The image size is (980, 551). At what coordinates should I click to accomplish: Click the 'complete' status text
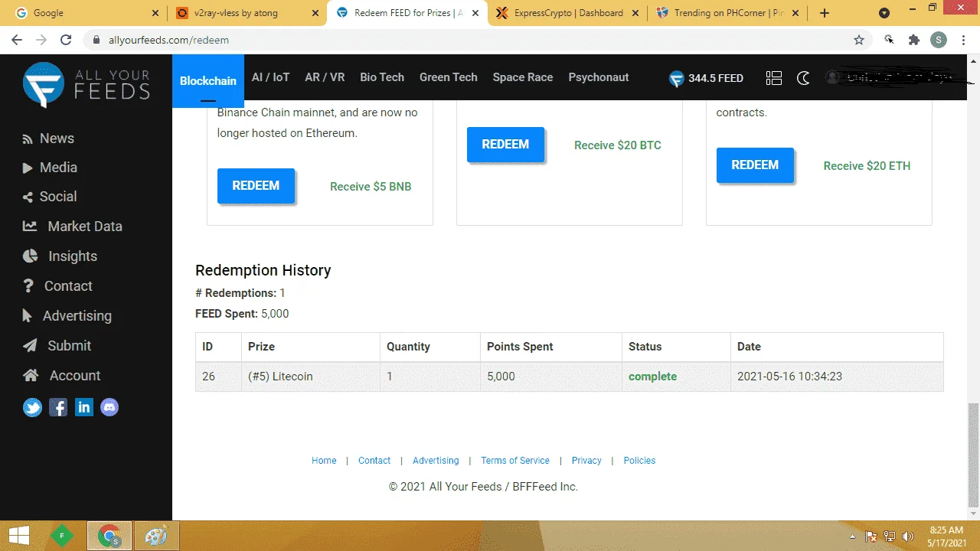[x=652, y=377]
